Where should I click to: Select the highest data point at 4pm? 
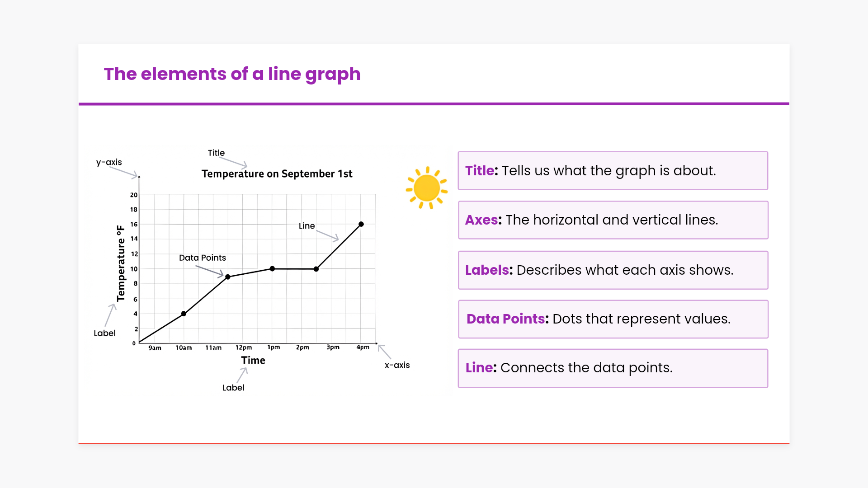(x=361, y=224)
